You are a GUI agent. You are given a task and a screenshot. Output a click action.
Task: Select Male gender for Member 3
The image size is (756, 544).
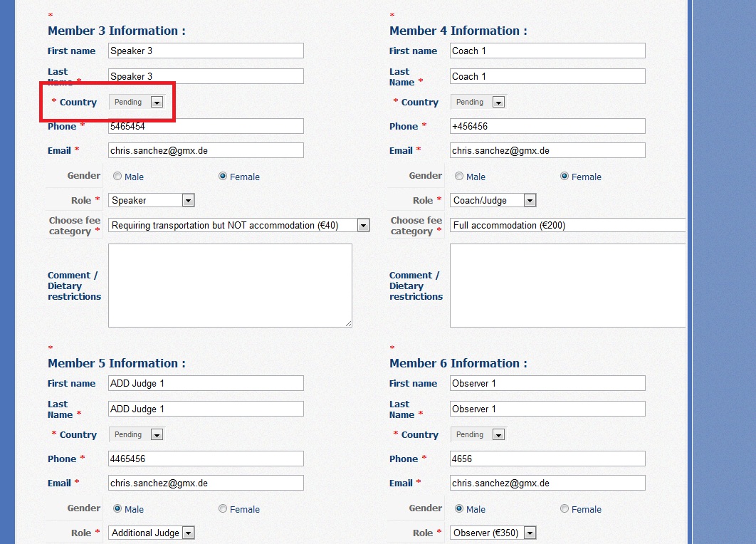click(117, 177)
